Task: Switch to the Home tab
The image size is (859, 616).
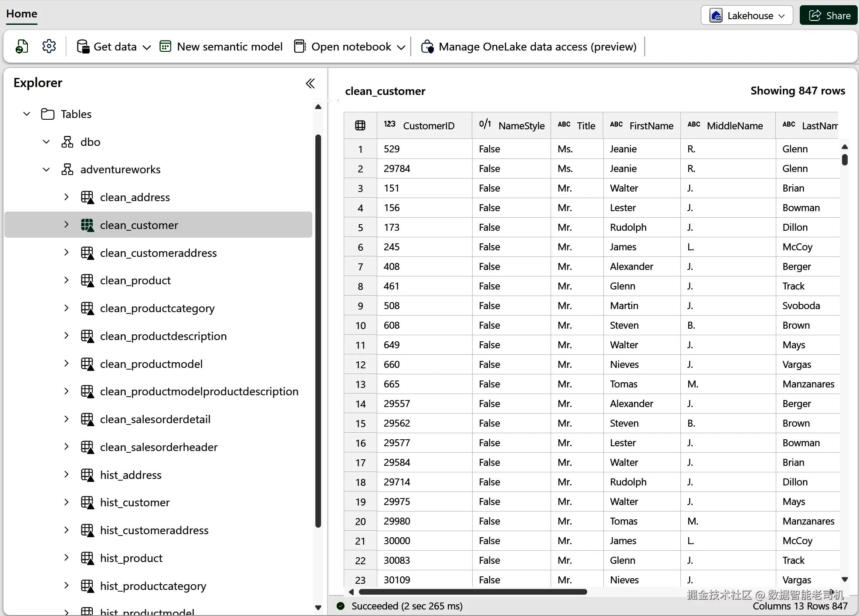Action: tap(22, 14)
